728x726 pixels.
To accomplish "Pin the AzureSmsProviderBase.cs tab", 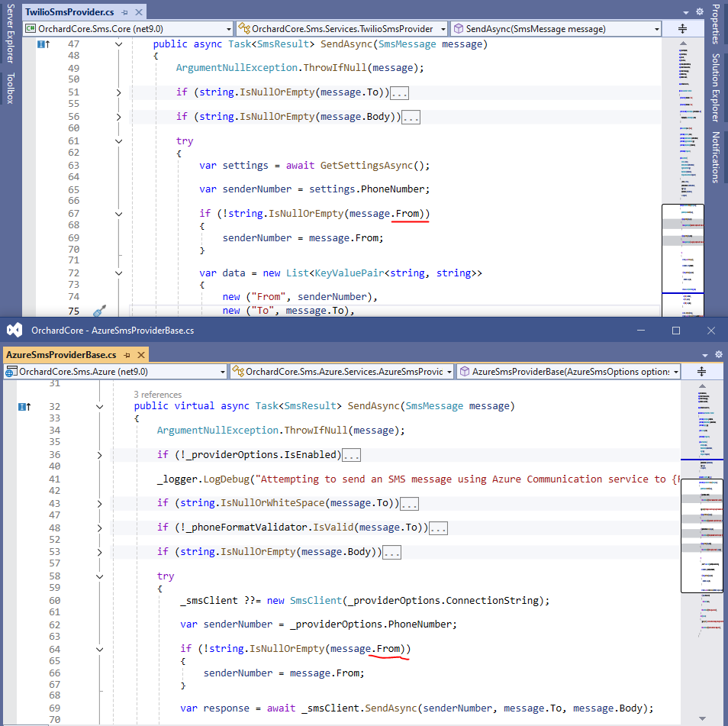I will coord(127,355).
